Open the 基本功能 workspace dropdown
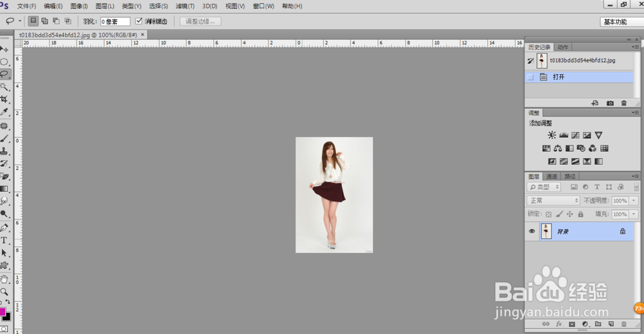Screen dimensions: 644x334 pos(622,22)
